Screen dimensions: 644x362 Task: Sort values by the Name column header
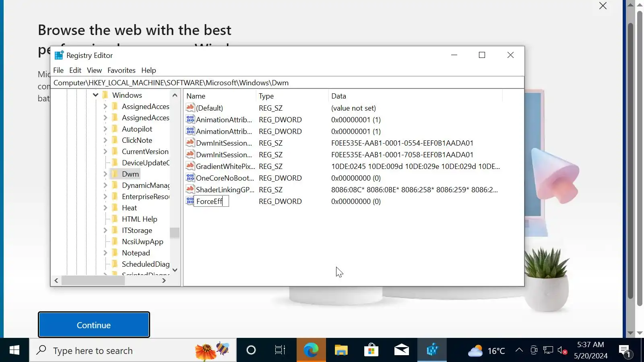[x=219, y=96]
